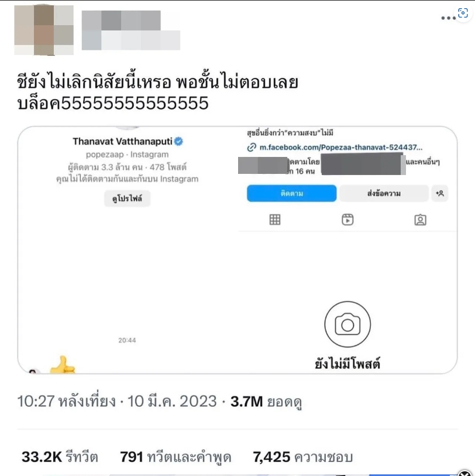Switch to the Reels tab icon
475x476 pixels.
pos(347,220)
